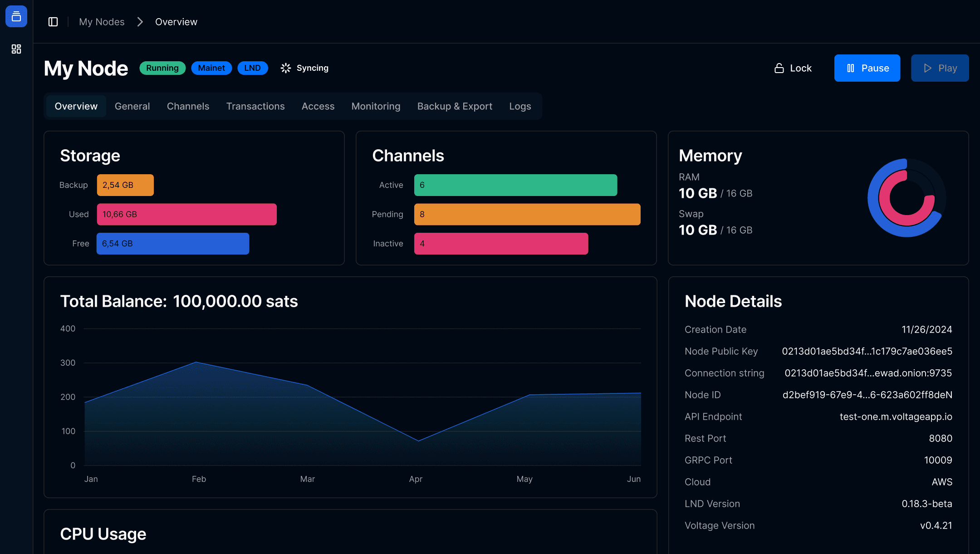Image resolution: width=980 pixels, height=554 pixels.
Task: Click the Syncing spinner icon
Action: (286, 68)
